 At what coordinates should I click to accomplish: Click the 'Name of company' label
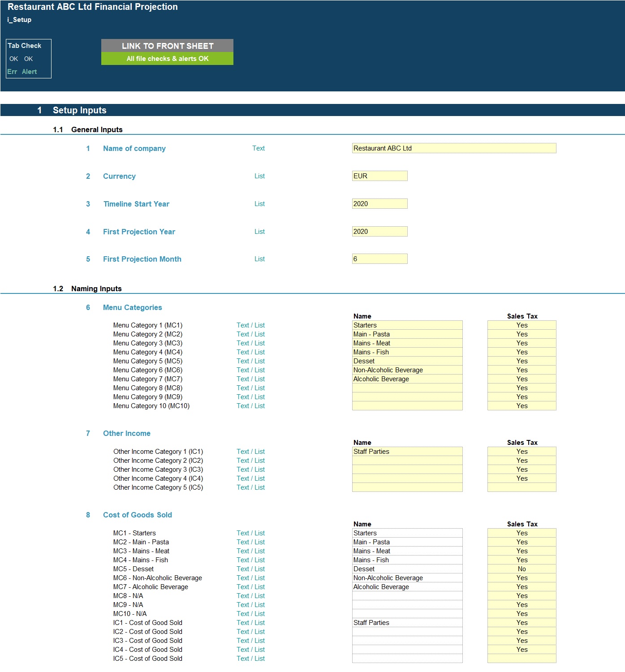(x=134, y=148)
